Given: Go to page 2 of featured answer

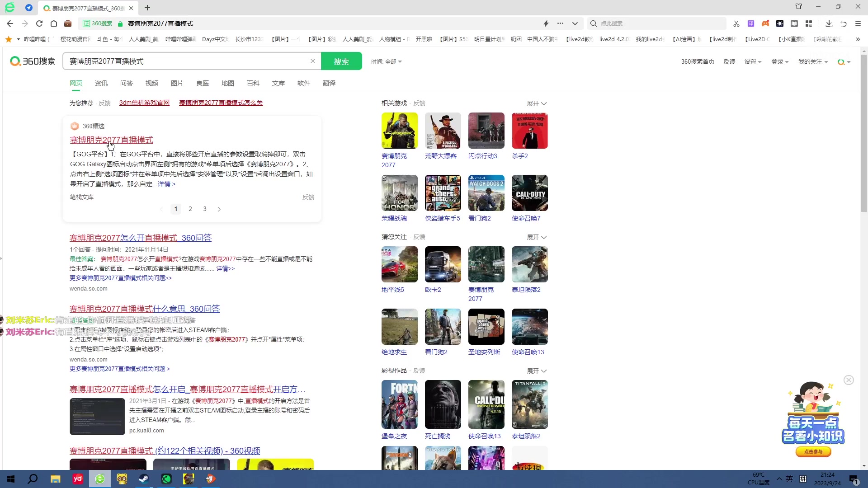Looking at the screenshot, I should pyautogui.click(x=190, y=209).
